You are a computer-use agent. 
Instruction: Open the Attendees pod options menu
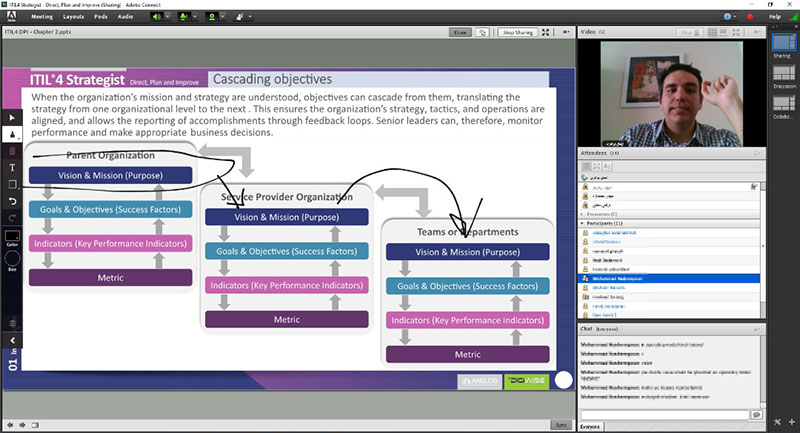click(757, 153)
